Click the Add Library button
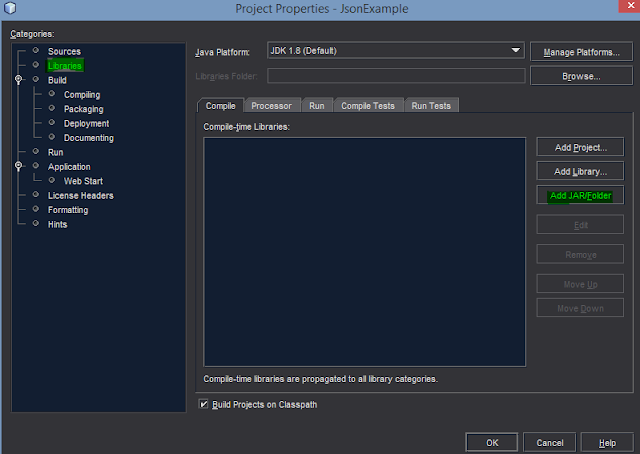The width and height of the screenshot is (640, 454). click(580, 171)
